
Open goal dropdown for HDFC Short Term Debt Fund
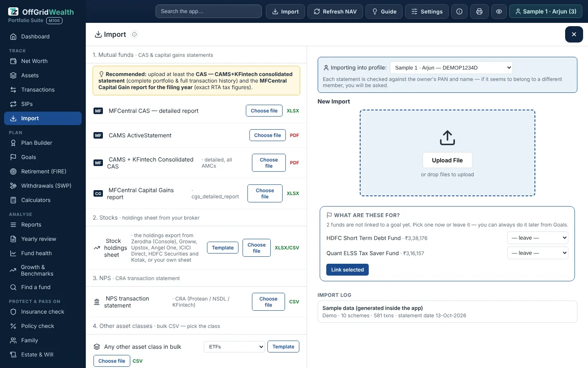pyautogui.click(x=538, y=238)
